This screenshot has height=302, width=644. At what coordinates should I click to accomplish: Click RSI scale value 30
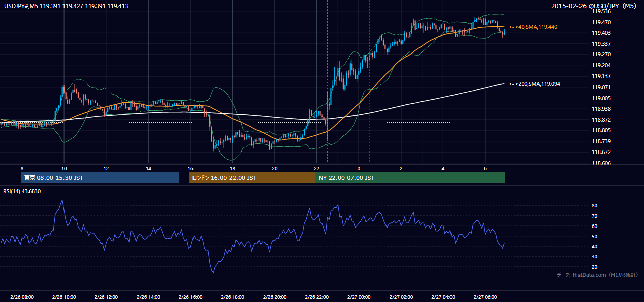[x=595, y=257]
